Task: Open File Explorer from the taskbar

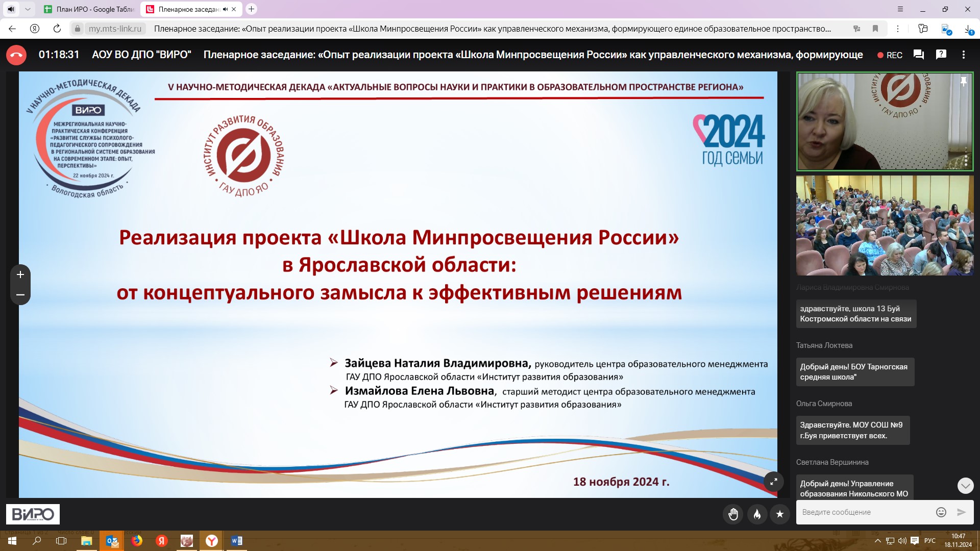Action: coord(86,541)
